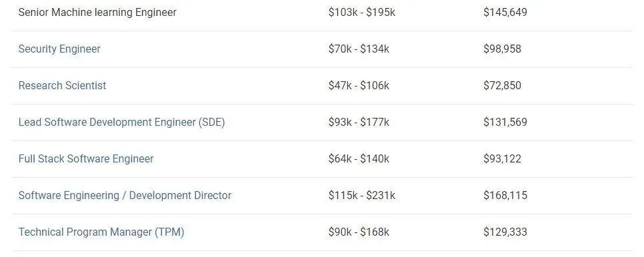Select the $72,850 average salary value

point(502,85)
